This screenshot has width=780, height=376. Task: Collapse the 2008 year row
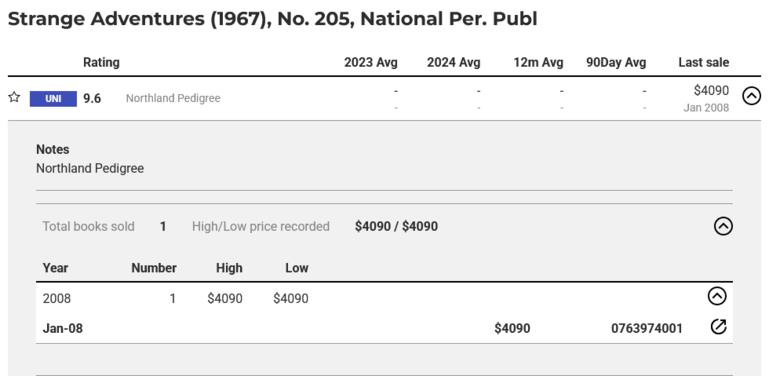717,296
